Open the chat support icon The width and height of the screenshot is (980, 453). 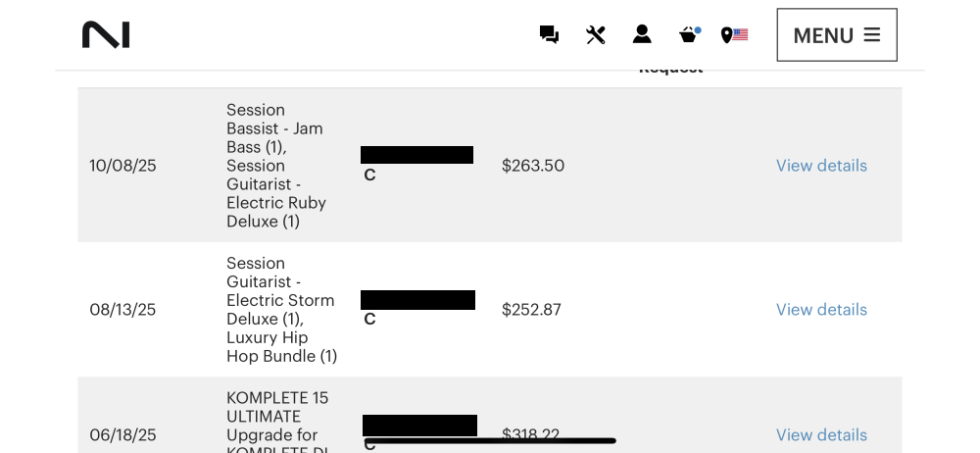tap(549, 34)
